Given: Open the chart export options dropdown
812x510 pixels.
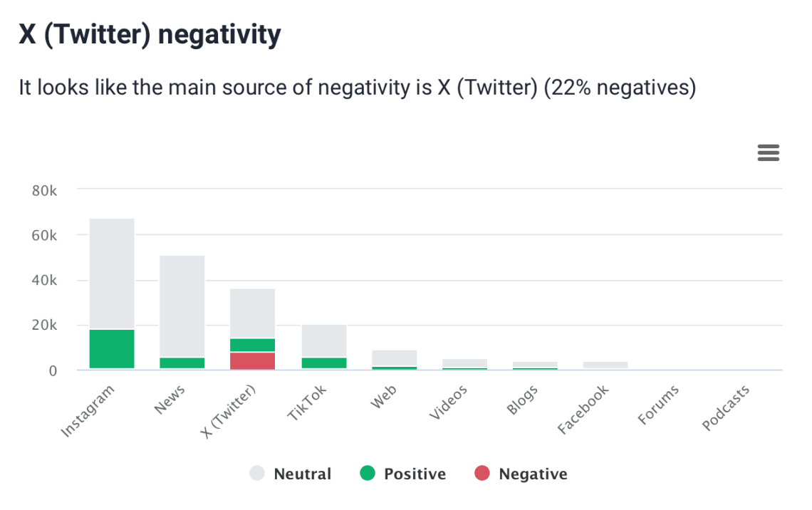Looking at the screenshot, I should click(768, 152).
